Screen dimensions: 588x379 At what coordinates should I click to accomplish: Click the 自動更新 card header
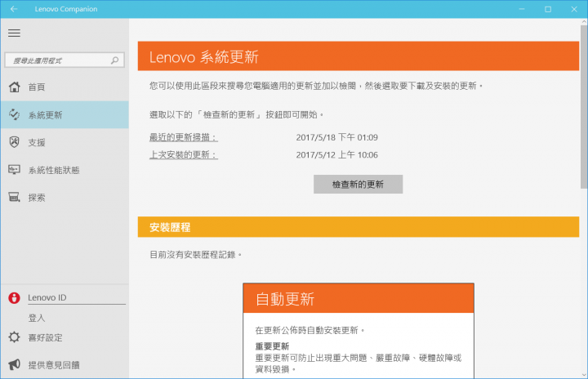[x=359, y=298]
